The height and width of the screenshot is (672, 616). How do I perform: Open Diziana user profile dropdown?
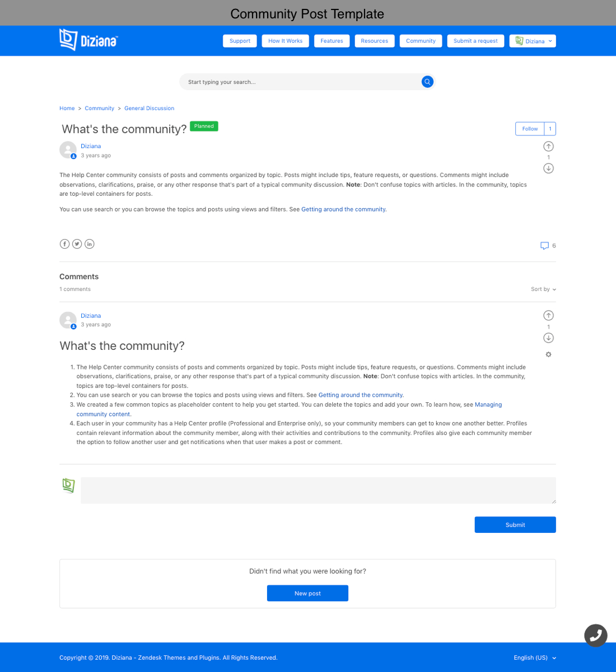533,41
